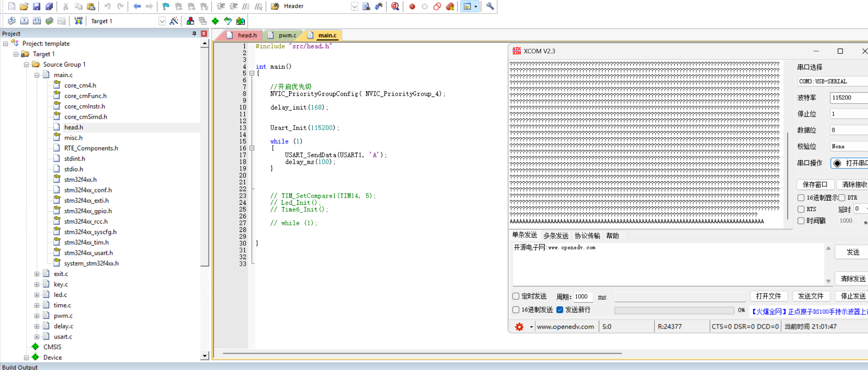Switch to the pwm.c editor tab
The width and height of the screenshot is (868, 370).
point(287,35)
